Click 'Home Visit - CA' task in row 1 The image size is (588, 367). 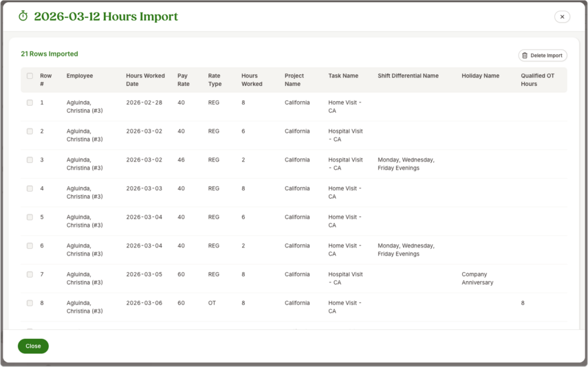pyautogui.click(x=345, y=107)
